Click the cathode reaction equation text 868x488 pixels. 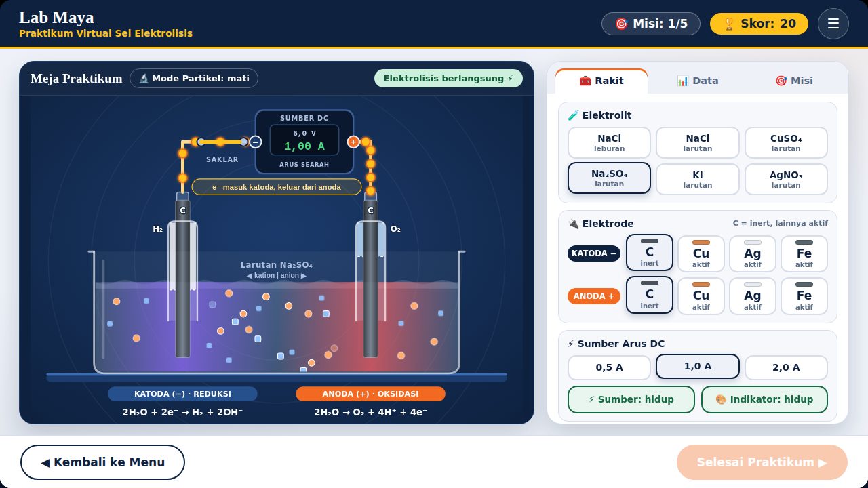pos(182,412)
